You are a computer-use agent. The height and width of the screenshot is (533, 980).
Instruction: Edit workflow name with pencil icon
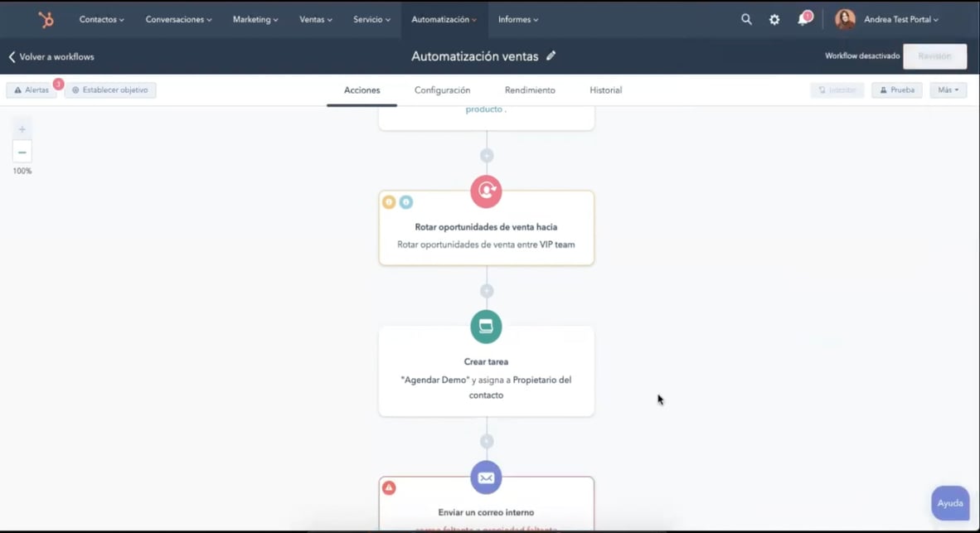pos(551,56)
